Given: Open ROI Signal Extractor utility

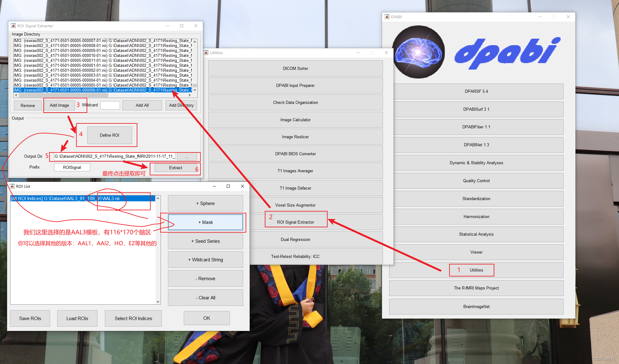Looking at the screenshot, I should 295,222.
